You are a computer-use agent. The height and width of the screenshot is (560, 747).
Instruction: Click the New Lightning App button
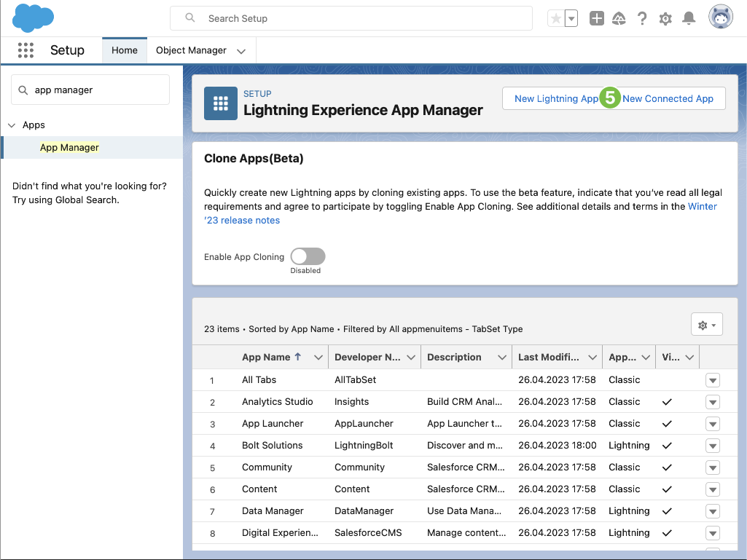(x=555, y=99)
